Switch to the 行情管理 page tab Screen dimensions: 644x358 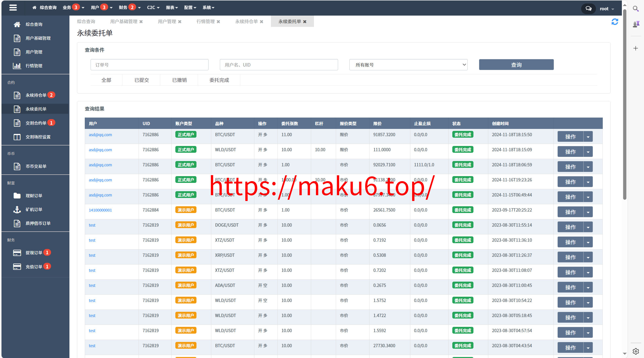pyautogui.click(x=206, y=22)
